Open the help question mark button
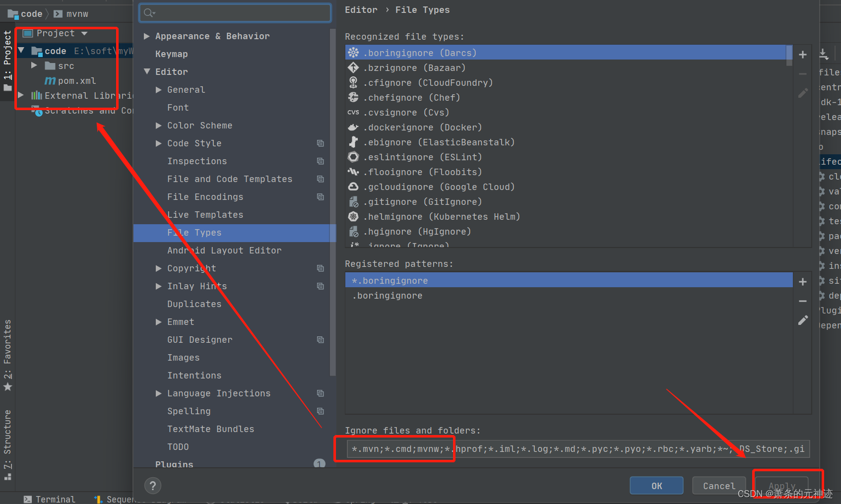Image resolution: width=841 pixels, height=504 pixels. 153,486
